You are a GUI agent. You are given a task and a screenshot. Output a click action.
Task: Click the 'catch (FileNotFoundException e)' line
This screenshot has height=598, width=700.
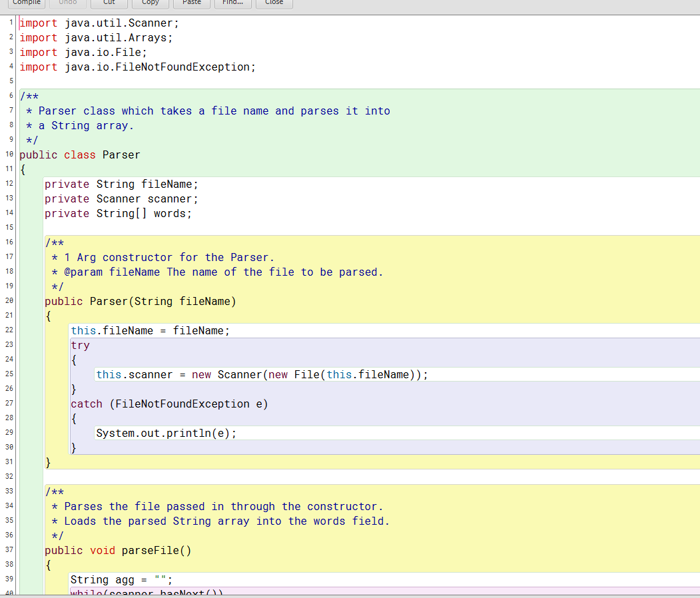[x=169, y=404]
